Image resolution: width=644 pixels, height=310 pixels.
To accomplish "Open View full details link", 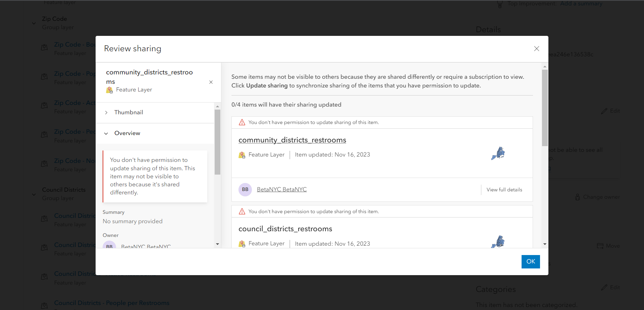I will coord(504,189).
